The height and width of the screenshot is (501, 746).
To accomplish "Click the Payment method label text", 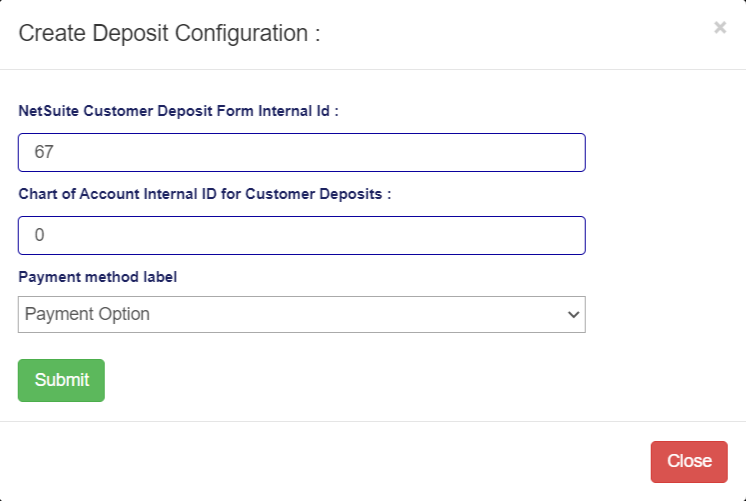I will (x=97, y=277).
